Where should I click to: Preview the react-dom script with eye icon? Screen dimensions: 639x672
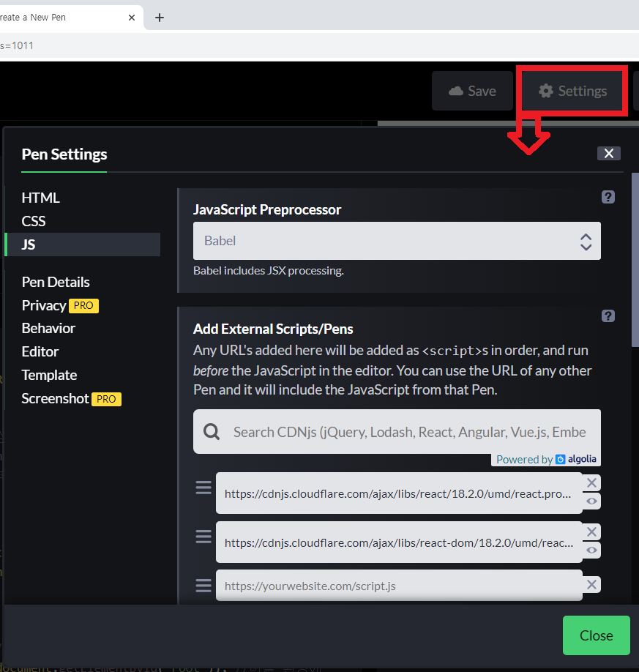click(592, 550)
